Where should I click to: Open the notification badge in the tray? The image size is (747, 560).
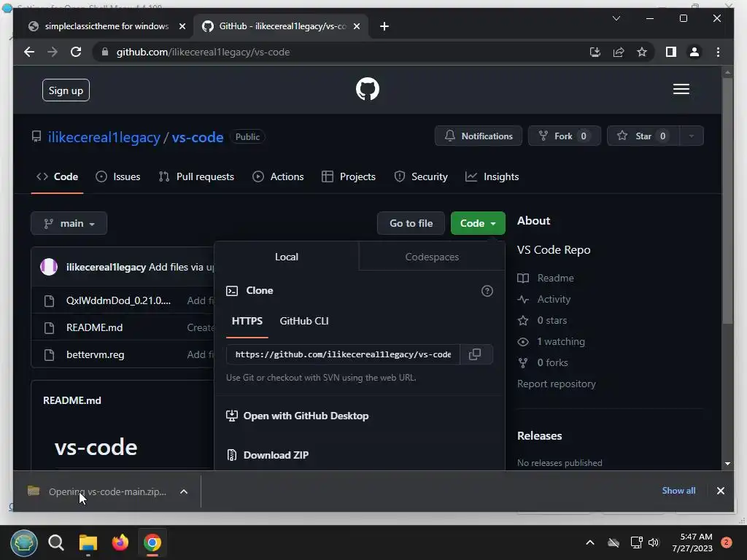(727, 542)
